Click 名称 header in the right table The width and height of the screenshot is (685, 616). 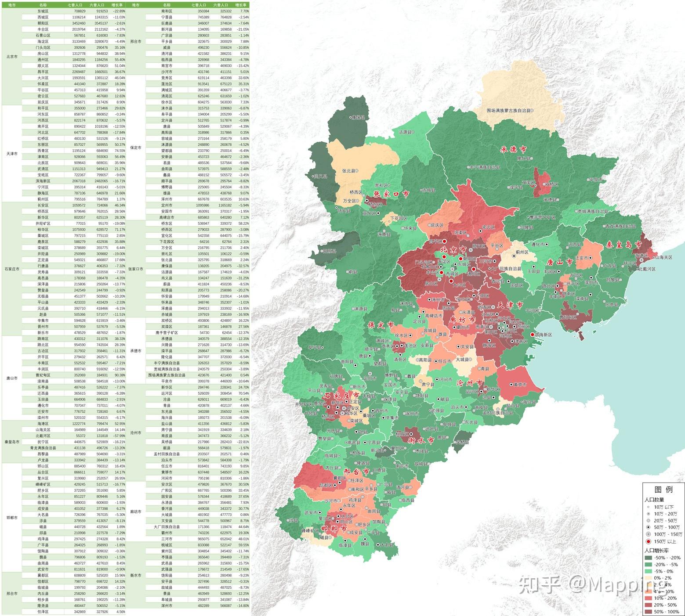[x=167, y=5]
